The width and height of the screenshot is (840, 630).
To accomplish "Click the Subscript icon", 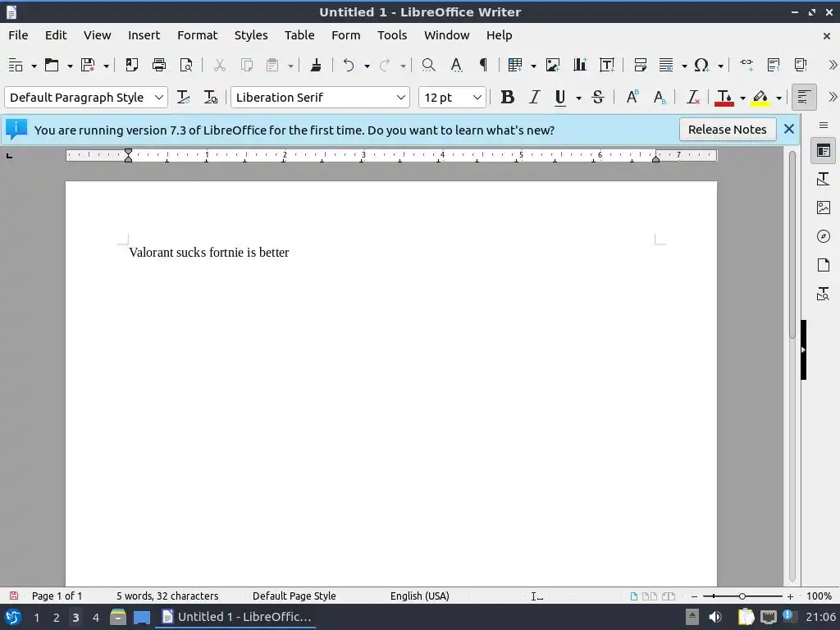I will tap(660, 98).
